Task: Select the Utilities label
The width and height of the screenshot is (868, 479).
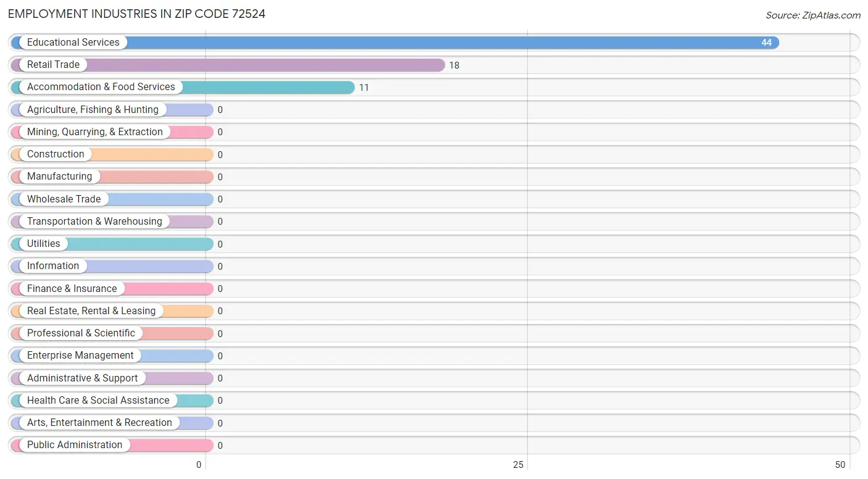Action: coord(44,244)
